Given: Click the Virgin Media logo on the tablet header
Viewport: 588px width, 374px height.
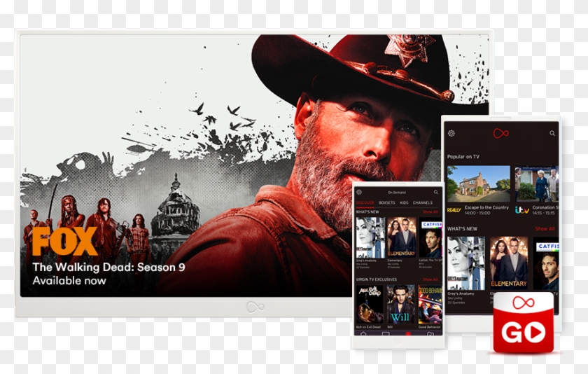Looking at the screenshot, I should [500, 133].
